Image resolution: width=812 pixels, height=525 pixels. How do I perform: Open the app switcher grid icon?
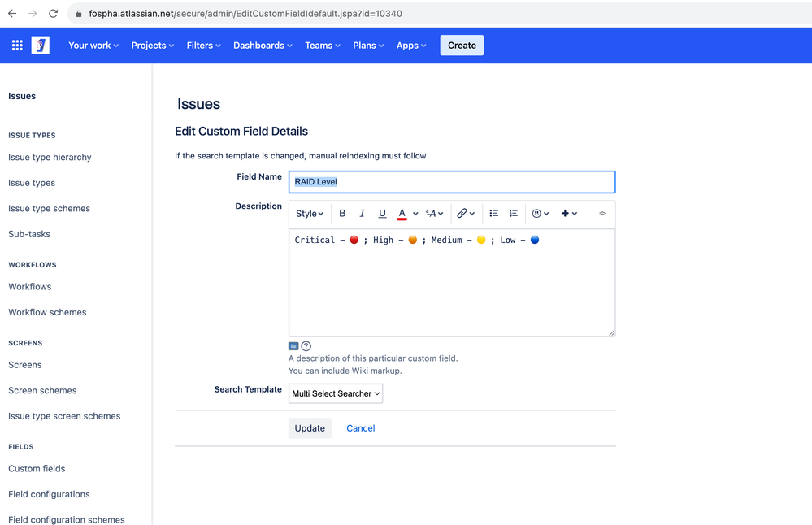pos(17,46)
